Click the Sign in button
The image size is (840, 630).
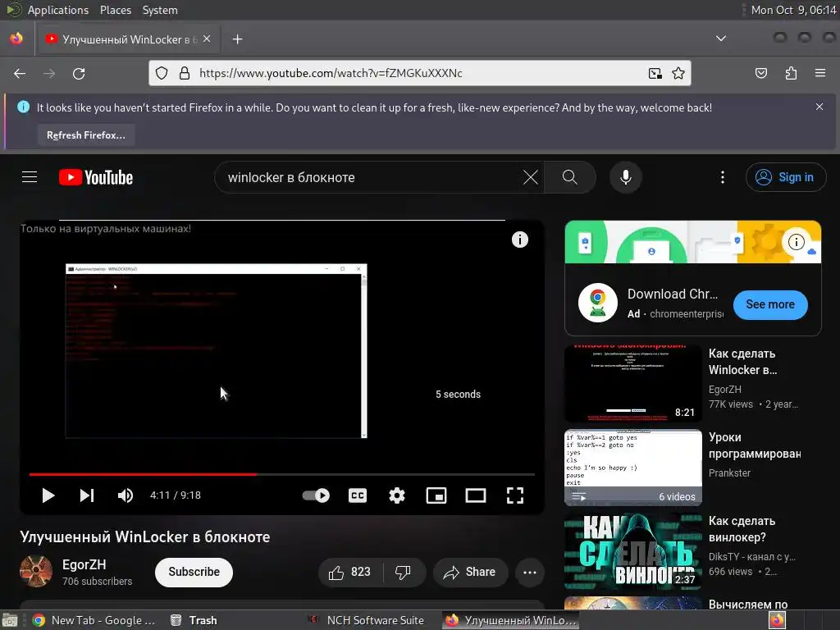(785, 177)
